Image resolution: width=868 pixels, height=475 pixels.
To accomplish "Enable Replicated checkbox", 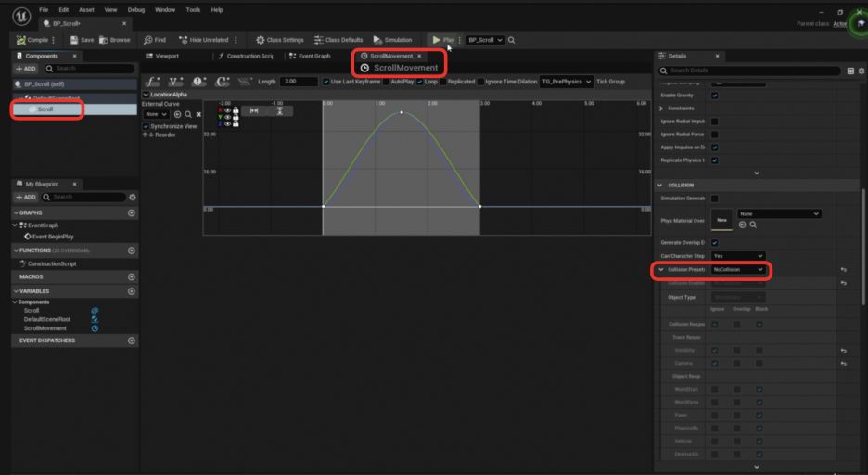I will 443,82.
